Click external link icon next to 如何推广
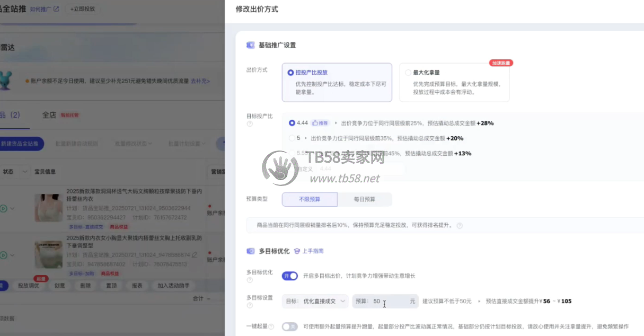Viewport: 644px width, 336px height. [56, 9]
